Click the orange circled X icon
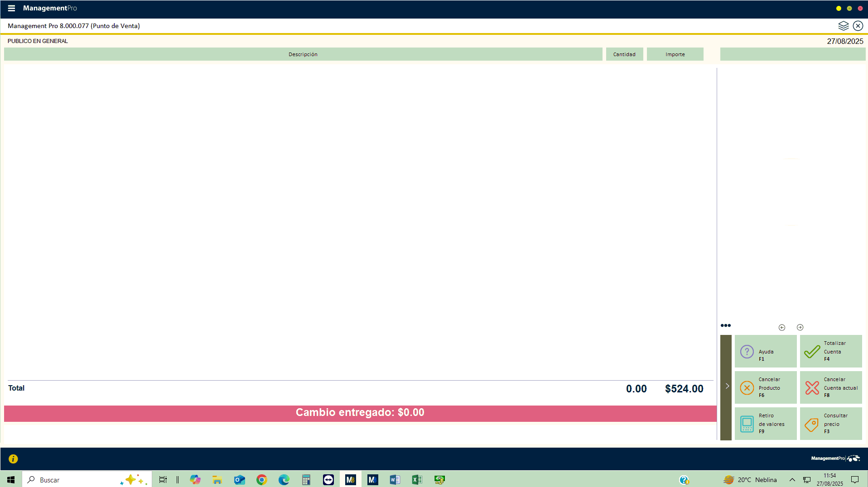 [747, 388]
